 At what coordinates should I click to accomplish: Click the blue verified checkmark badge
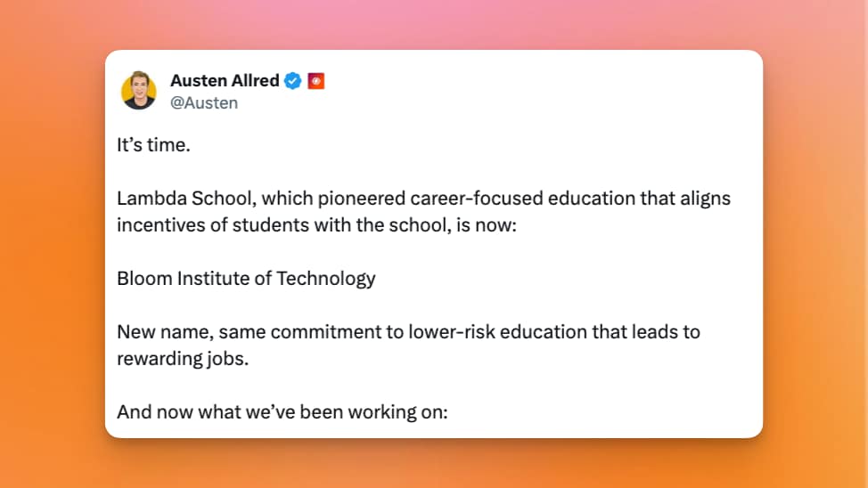[292, 81]
